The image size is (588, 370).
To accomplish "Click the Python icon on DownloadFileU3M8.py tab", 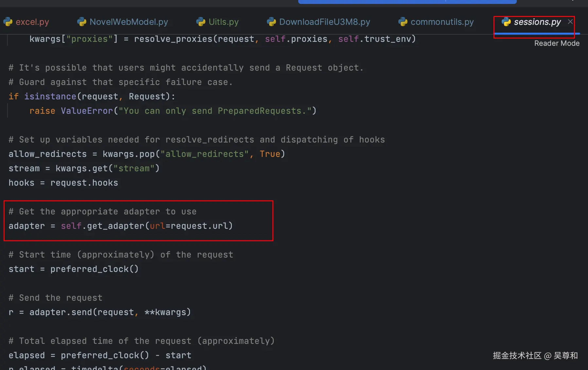I will (271, 22).
